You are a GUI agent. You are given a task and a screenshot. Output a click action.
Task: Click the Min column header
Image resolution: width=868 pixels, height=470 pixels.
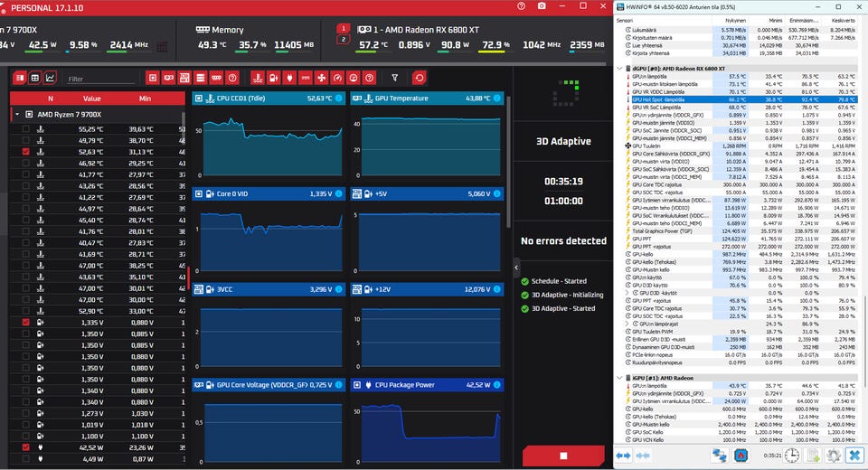point(145,99)
